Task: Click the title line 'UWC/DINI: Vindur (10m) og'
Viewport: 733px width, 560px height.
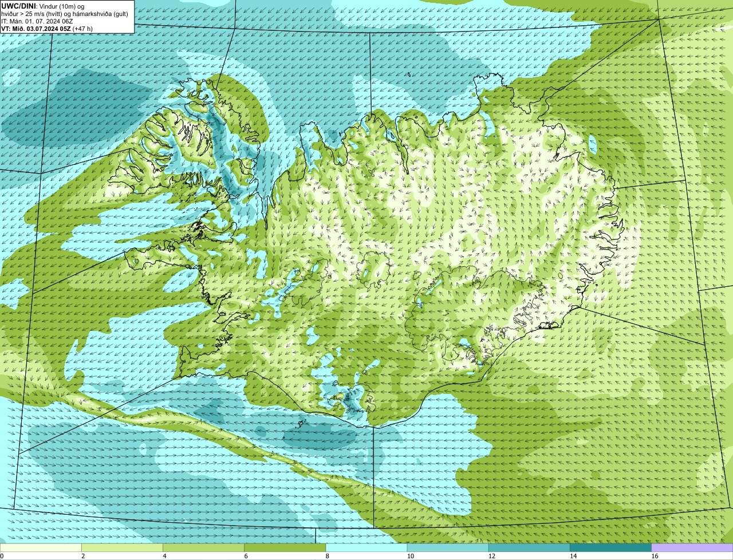Action: 43,6
